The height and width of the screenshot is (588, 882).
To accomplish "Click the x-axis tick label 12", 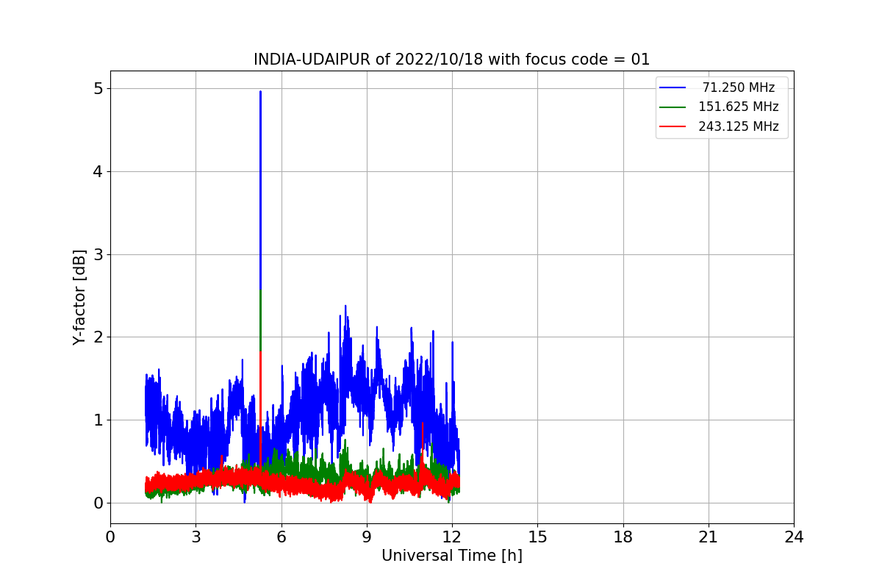I will [x=452, y=537].
